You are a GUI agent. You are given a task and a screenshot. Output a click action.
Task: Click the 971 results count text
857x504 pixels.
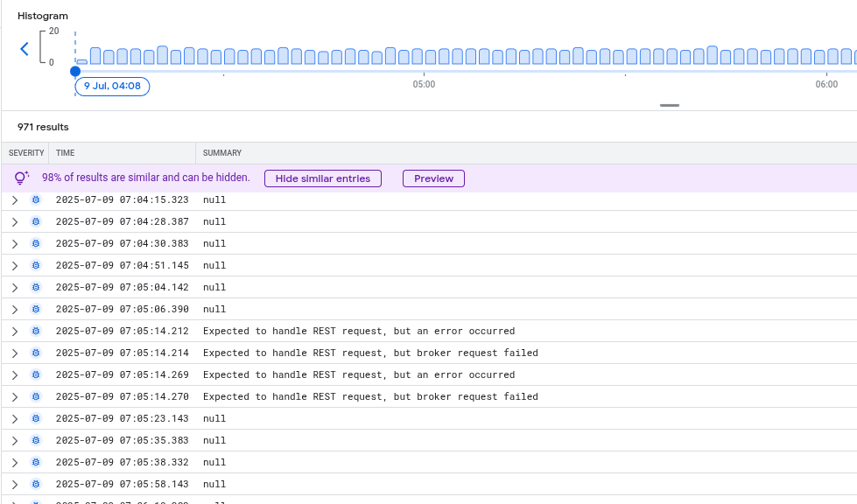coord(43,127)
